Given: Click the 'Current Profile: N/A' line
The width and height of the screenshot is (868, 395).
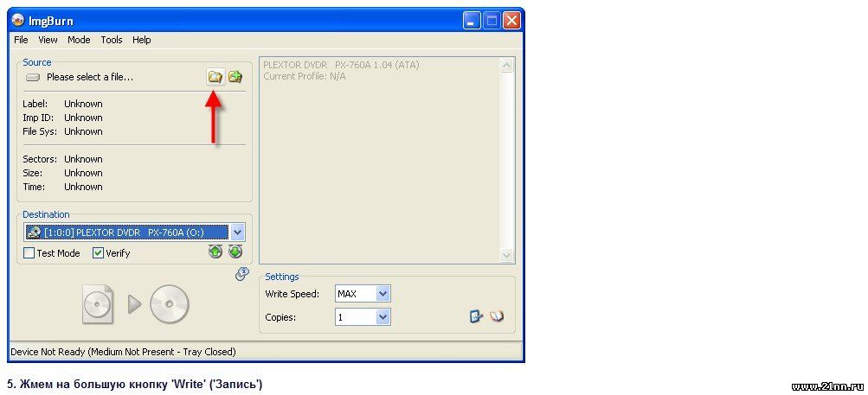Looking at the screenshot, I should coord(305,76).
